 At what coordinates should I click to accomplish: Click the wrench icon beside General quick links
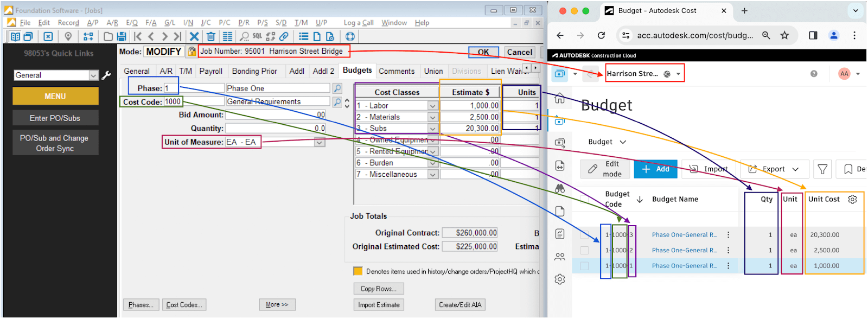pyautogui.click(x=106, y=75)
